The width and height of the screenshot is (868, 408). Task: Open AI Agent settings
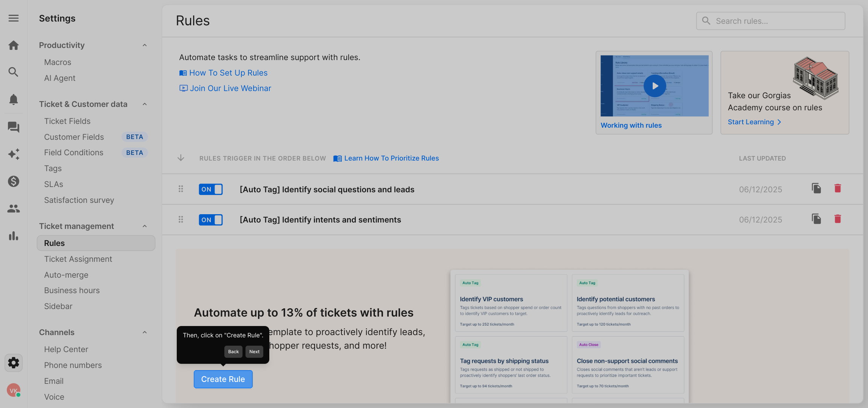tap(60, 78)
